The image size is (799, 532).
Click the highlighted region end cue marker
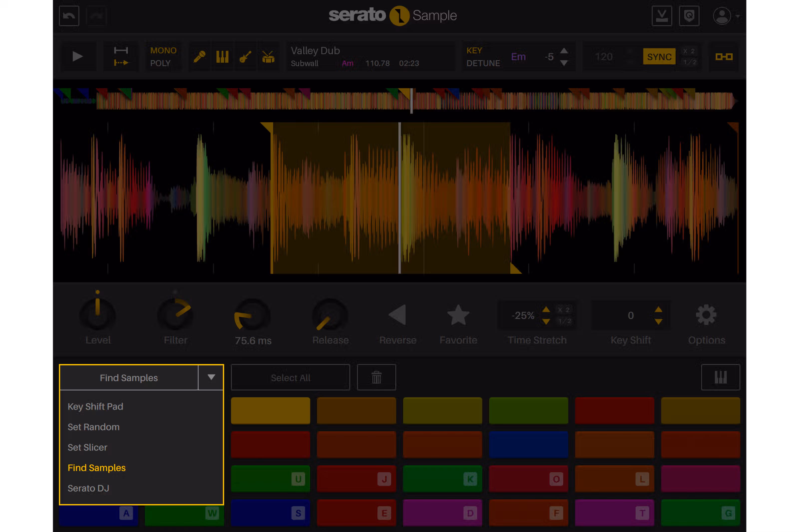[516, 268]
